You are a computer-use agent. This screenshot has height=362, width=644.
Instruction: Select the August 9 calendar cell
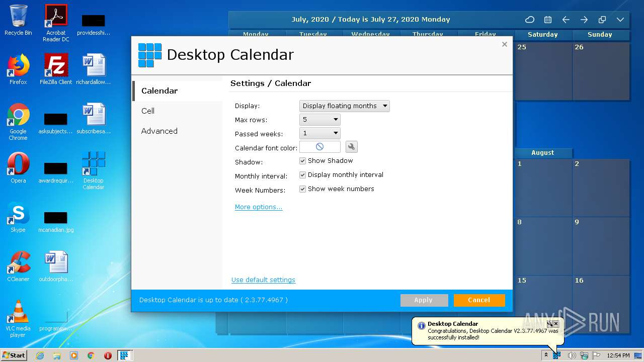pyautogui.click(x=601, y=246)
